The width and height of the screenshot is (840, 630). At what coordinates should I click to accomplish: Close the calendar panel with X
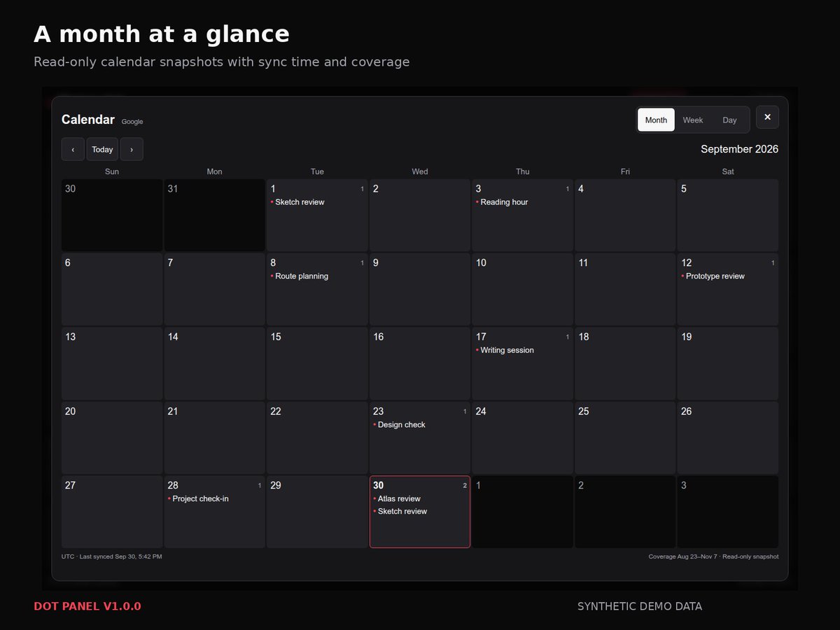pyautogui.click(x=767, y=117)
